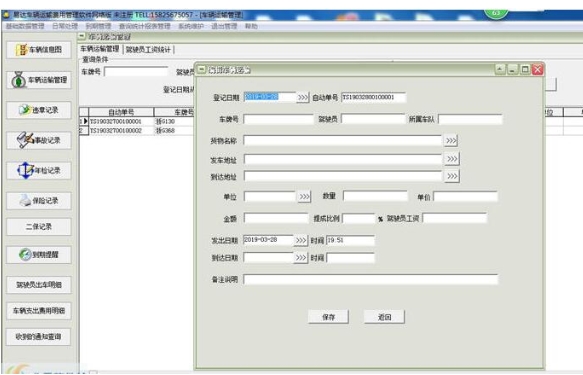This screenshot has width=583, height=375.
Task: Close the data entry dialog
Action: (538, 69)
